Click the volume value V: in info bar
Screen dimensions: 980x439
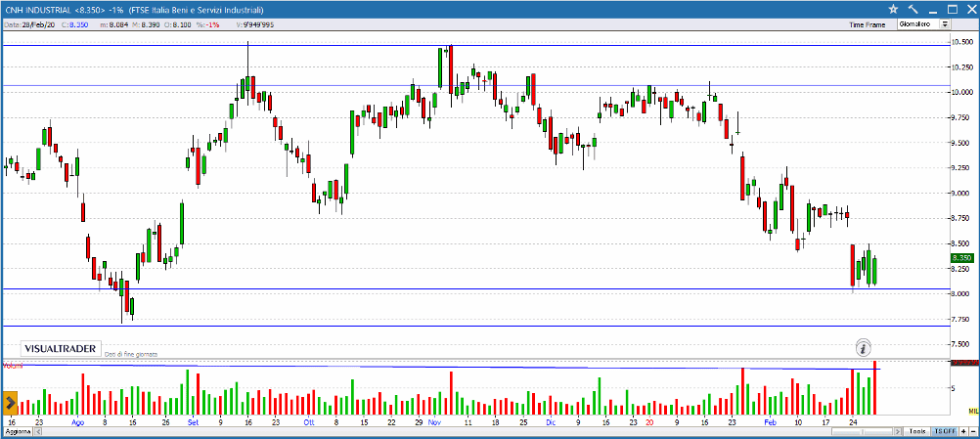click(254, 25)
